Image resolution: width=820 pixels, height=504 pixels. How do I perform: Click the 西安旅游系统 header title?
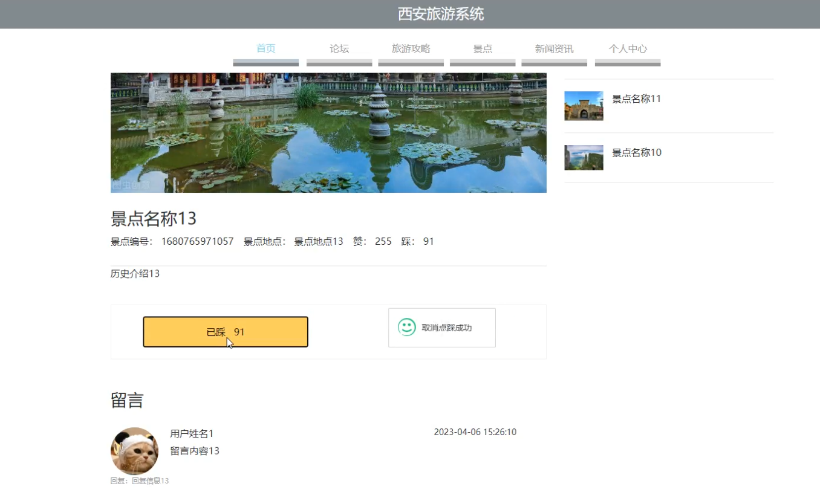[x=441, y=14]
